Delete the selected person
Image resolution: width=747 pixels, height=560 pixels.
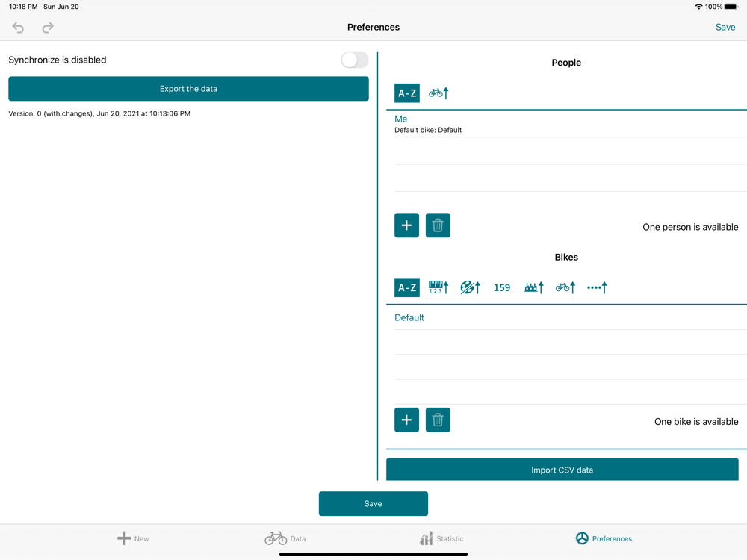438,225
